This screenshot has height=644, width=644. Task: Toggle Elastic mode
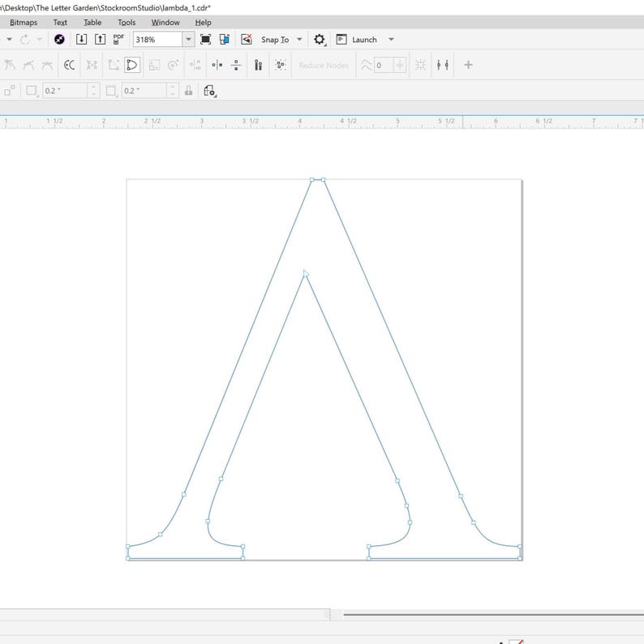point(259,65)
